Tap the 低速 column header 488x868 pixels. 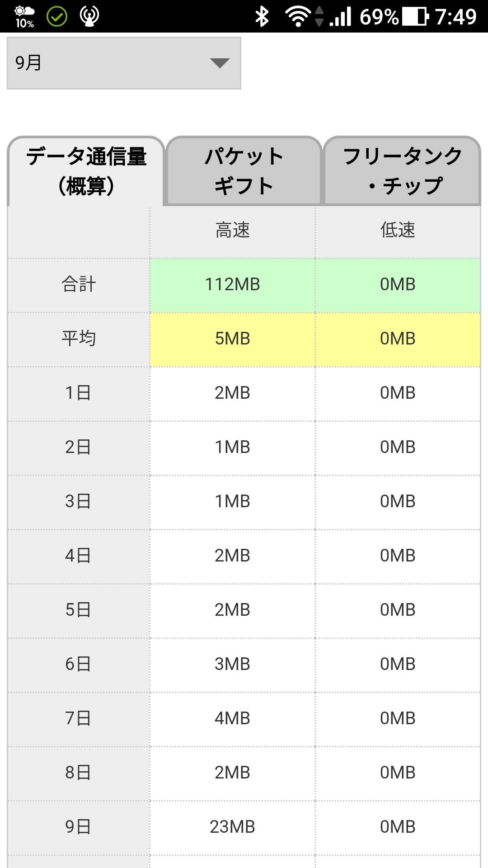coord(398,231)
